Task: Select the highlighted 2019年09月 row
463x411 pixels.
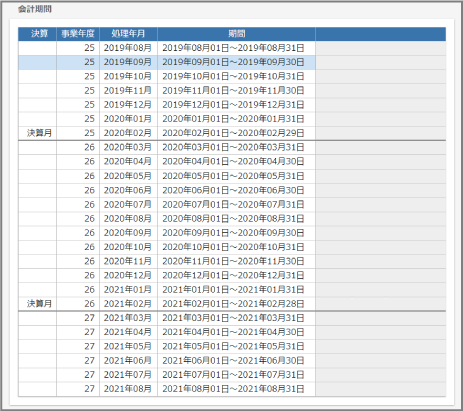Action: [x=232, y=62]
